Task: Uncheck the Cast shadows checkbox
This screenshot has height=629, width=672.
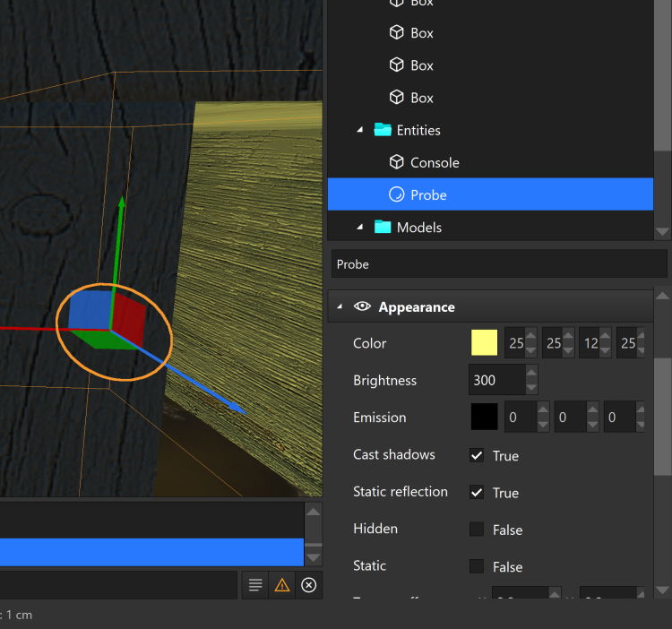Action: pos(477,455)
